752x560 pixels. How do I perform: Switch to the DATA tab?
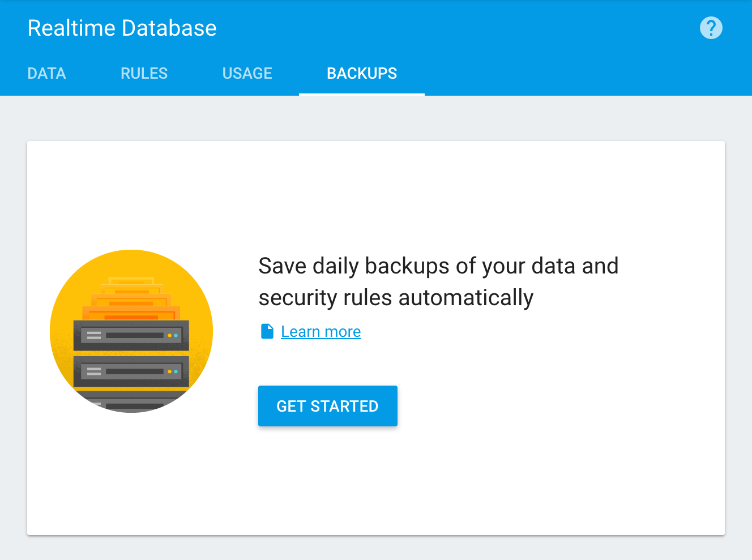pyautogui.click(x=47, y=73)
